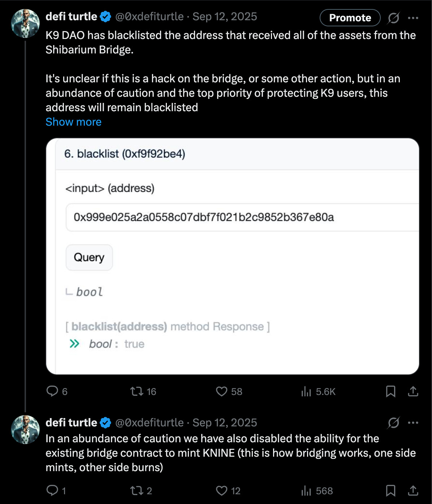This screenshot has height=504, width=432.
Task: Like the first tweet with 58 likes
Action: pyautogui.click(x=221, y=391)
